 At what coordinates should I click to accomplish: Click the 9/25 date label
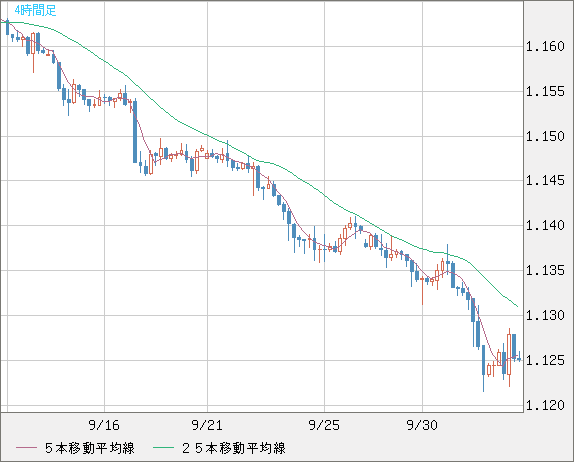click(x=324, y=425)
